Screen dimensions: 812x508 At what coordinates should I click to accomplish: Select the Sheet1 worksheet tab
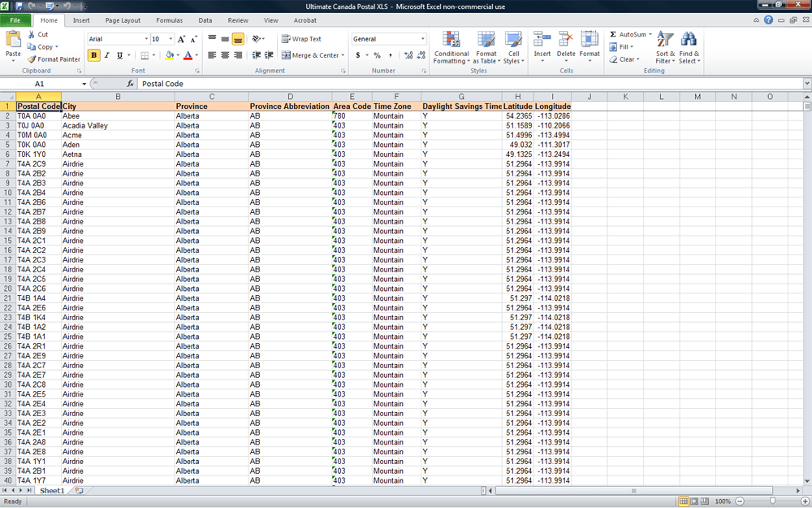52,490
